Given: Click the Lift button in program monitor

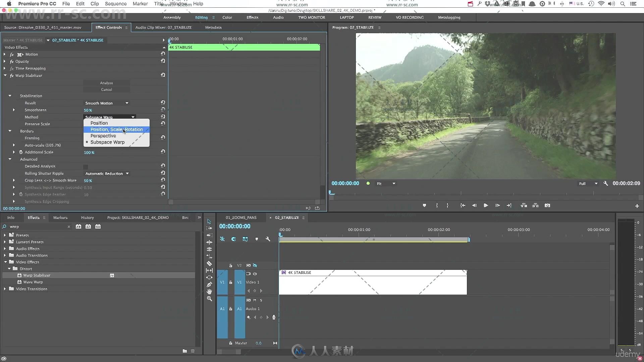Looking at the screenshot, I should 524,205.
